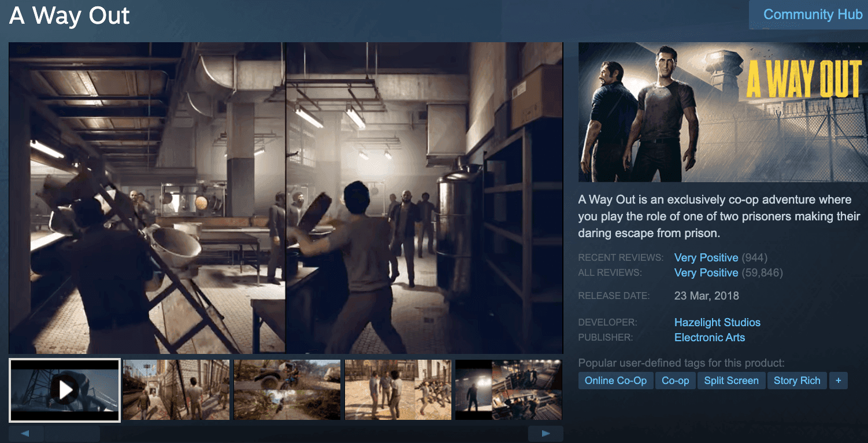Select the motorcycle jump screenshot thumbnail
Viewport: 868px width, 443px height.
click(287, 389)
